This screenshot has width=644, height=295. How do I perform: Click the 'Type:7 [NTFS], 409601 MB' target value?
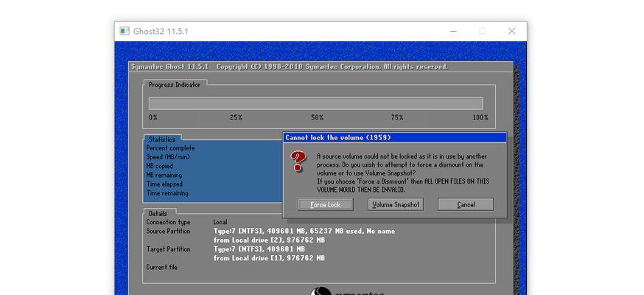pyautogui.click(x=259, y=249)
